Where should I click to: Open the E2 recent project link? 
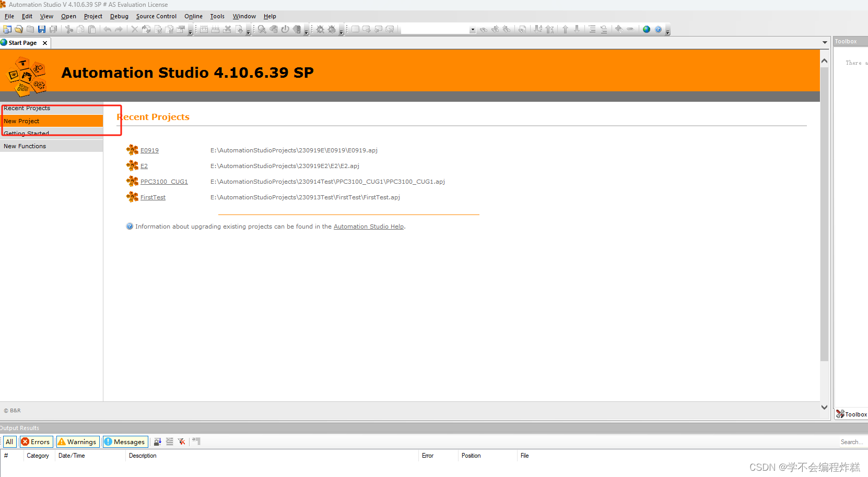[144, 166]
